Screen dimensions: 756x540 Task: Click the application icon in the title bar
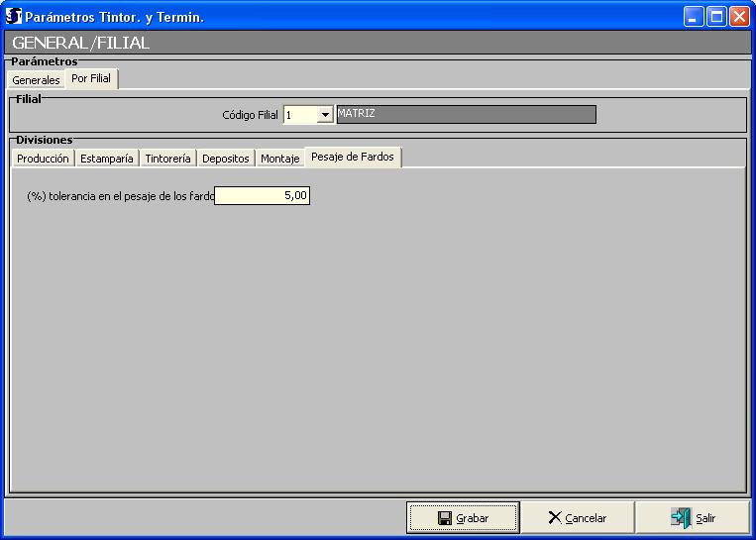click(x=14, y=17)
